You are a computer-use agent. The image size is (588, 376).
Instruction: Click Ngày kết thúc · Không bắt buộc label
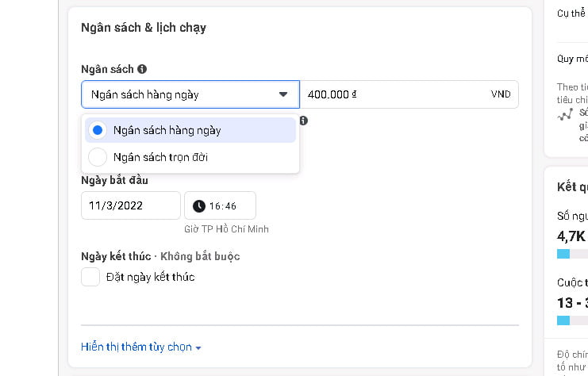click(x=160, y=256)
